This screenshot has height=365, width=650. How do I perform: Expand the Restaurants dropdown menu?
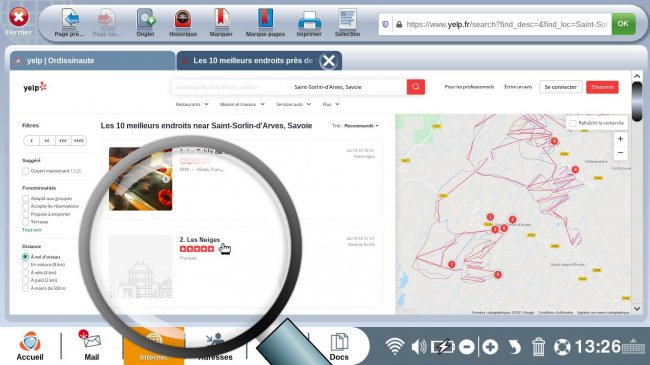192,105
